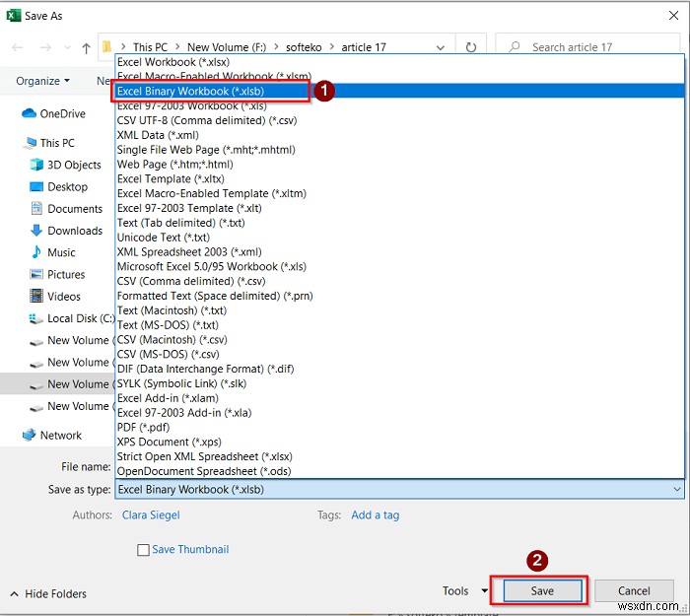This screenshot has height=616, width=690.
Task: Choose CSV (MS-DOS) (*.csv)
Action: 399,354
